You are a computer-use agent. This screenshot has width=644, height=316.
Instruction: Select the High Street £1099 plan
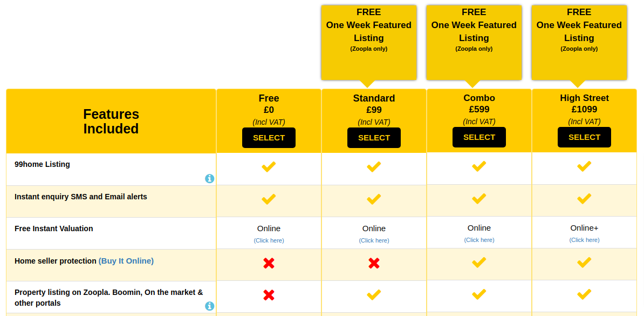pyautogui.click(x=584, y=137)
